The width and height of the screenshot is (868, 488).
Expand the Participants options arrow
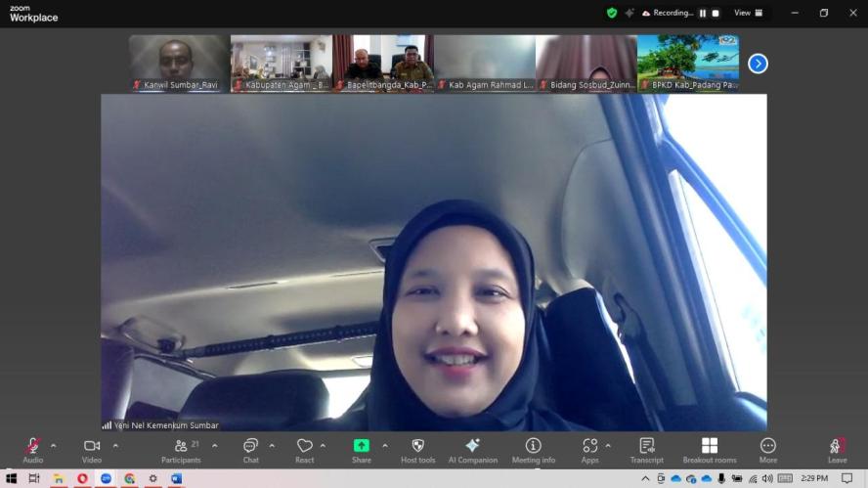click(x=215, y=446)
